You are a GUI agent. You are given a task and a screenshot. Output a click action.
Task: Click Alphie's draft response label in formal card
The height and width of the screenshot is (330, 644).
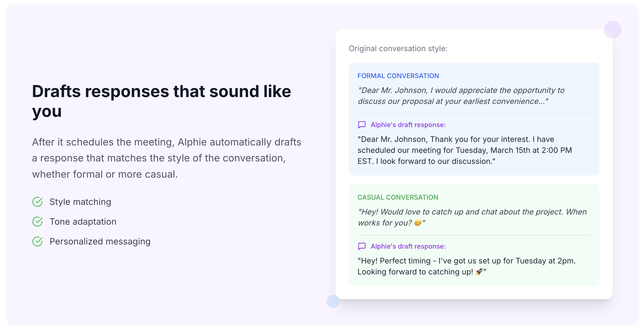tap(408, 125)
